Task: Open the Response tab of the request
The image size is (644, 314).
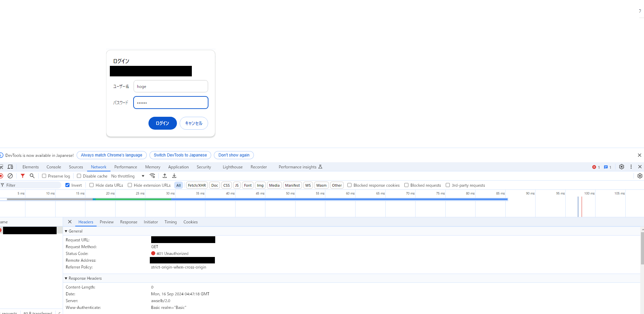Action: point(129,222)
